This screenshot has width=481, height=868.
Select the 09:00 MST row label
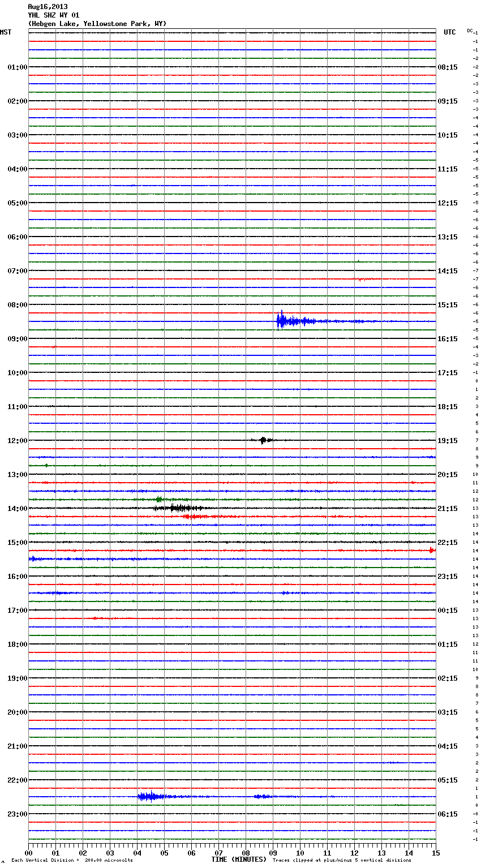click(x=17, y=339)
